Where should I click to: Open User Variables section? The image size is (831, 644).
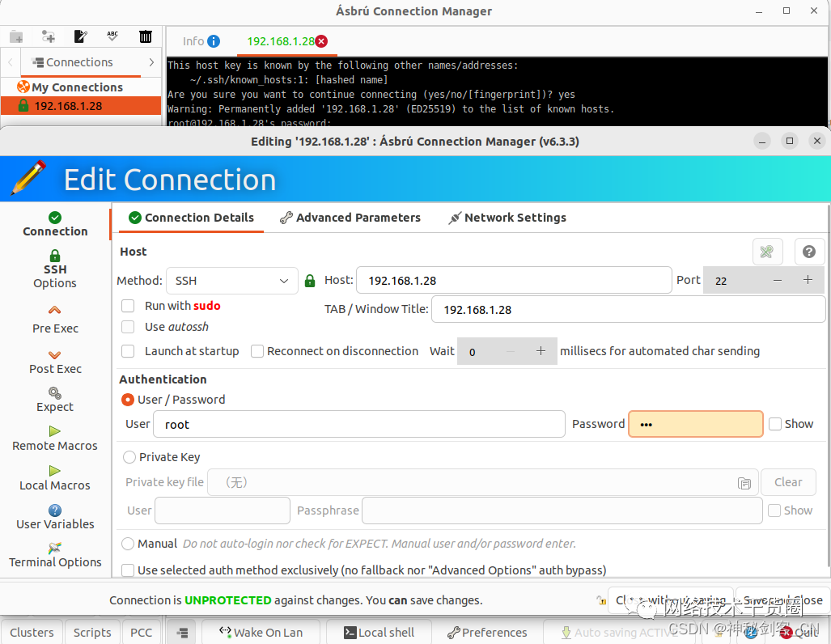click(55, 517)
